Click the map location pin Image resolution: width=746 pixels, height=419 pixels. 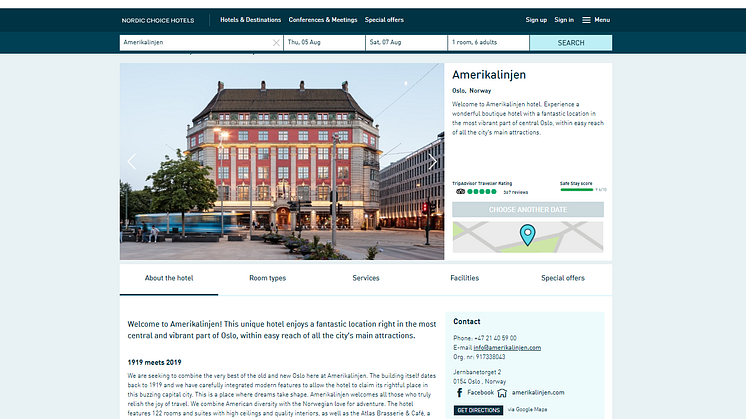click(x=527, y=236)
